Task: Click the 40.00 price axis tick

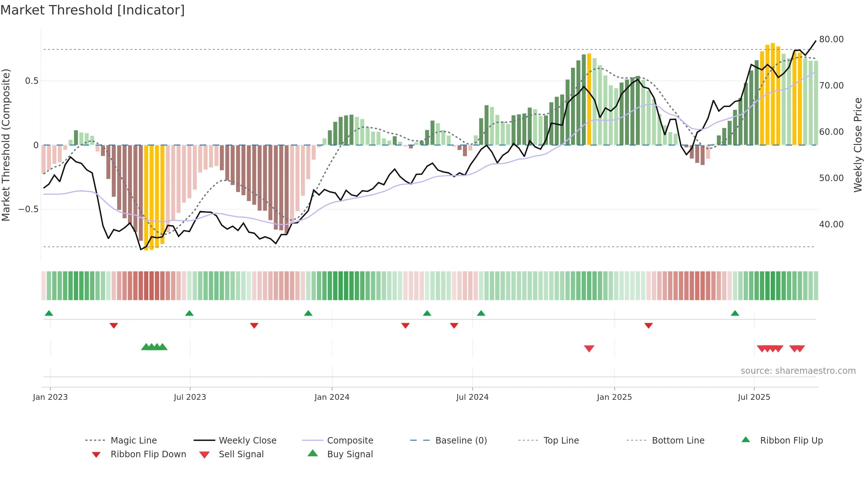Action: point(831,224)
